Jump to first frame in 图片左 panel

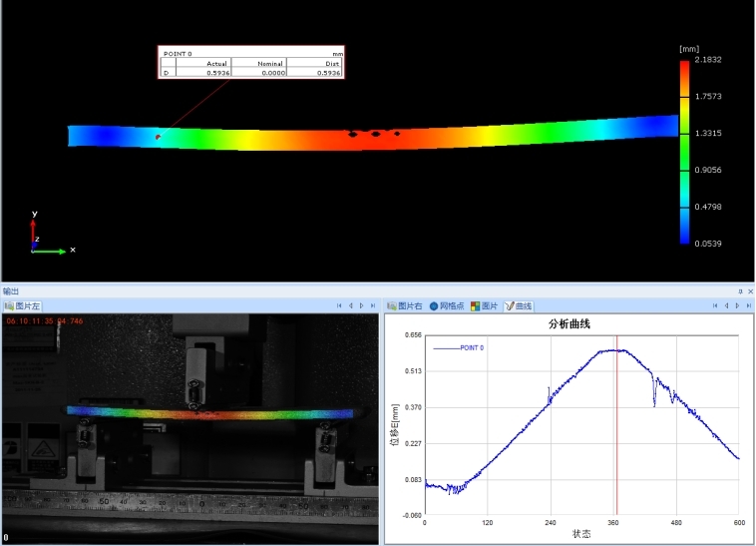[339, 305]
